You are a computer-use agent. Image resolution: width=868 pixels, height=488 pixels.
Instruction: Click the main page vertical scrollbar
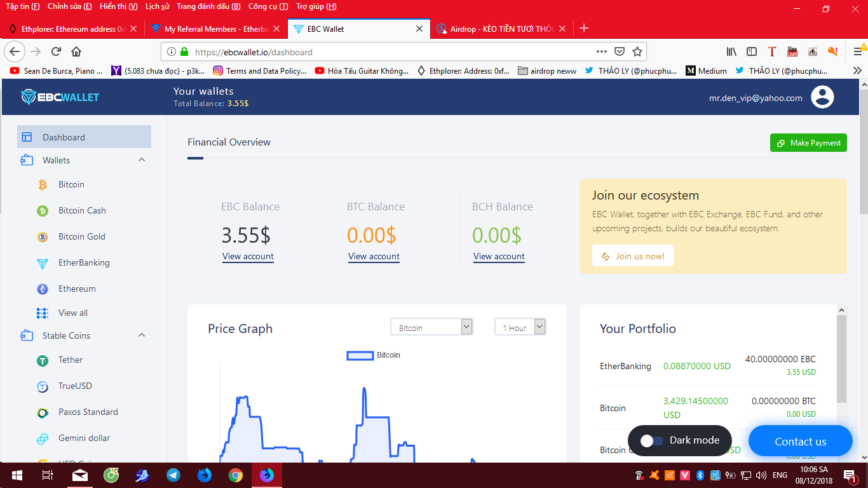click(x=863, y=151)
